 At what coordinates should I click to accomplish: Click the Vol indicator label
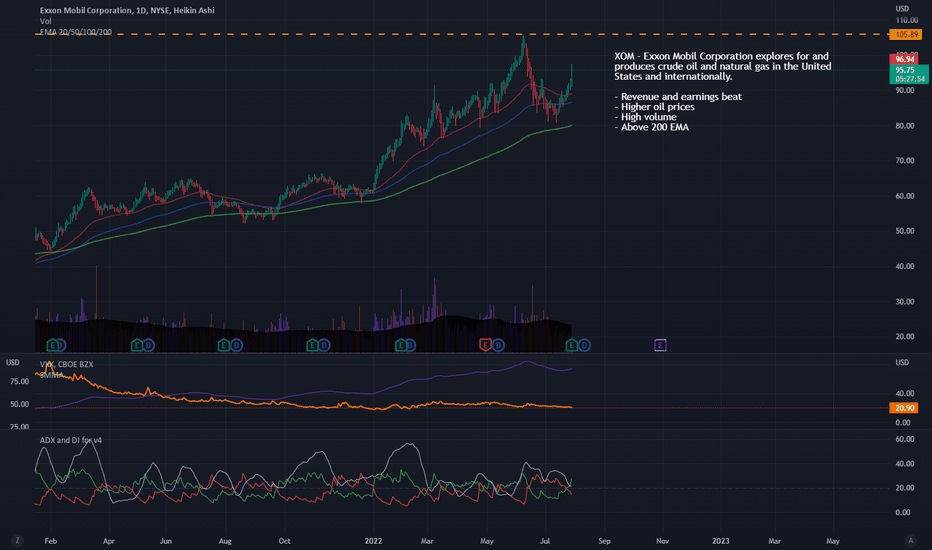click(x=45, y=21)
